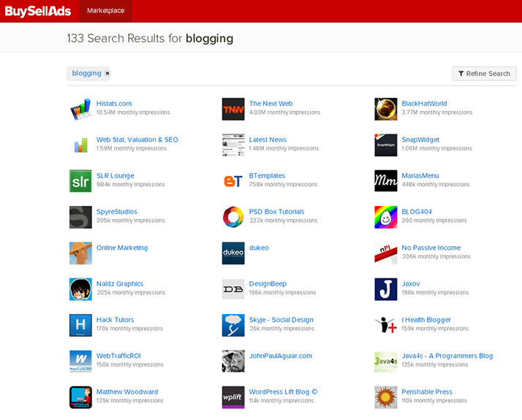Visit Java4s - A Programmers Blog link
The image size is (522, 420).
tap(447, 356)
